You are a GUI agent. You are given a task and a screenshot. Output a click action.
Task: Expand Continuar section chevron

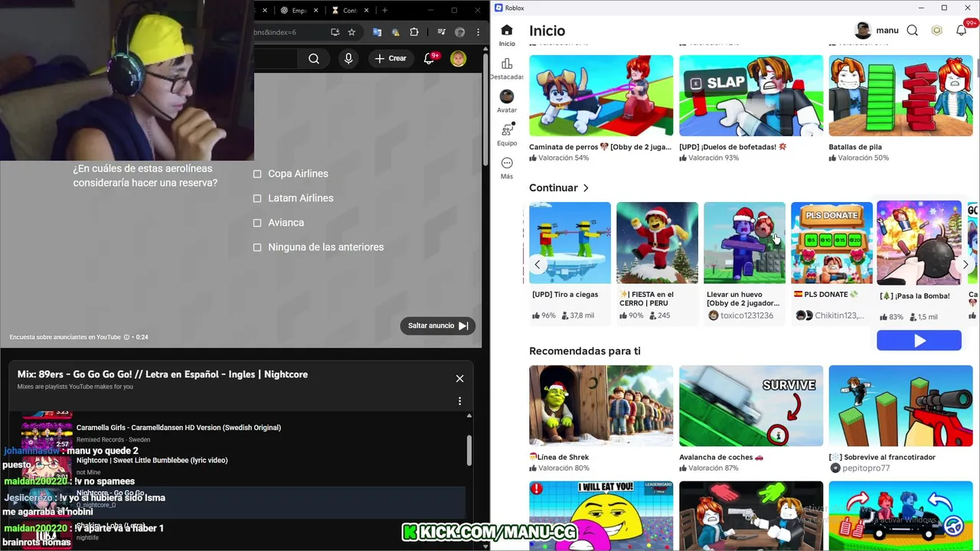point(586,187)
